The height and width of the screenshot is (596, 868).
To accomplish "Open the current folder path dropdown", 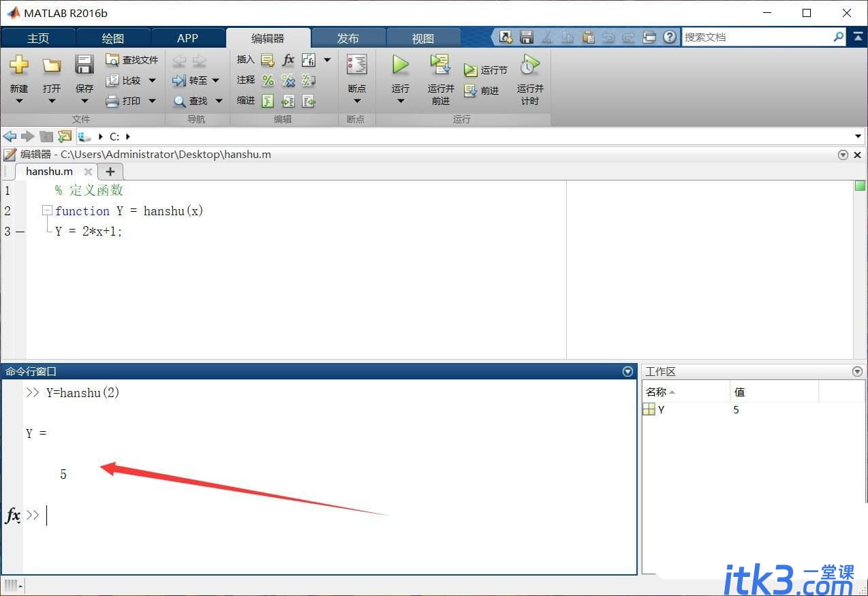I will 858,136.
